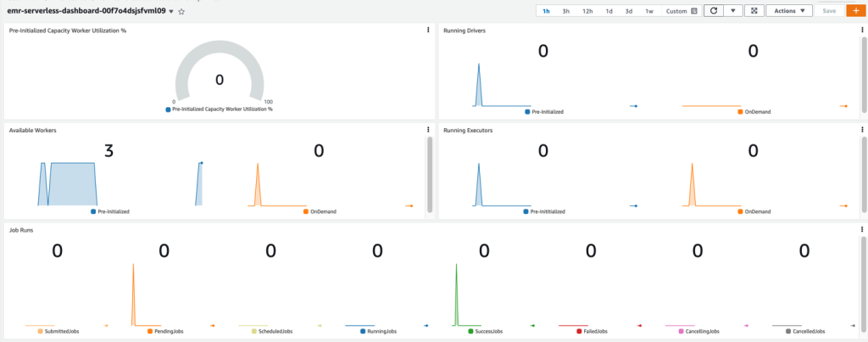Select the 12h time range
Viewport: 868px width, 342px height.
tap(587, 11)
